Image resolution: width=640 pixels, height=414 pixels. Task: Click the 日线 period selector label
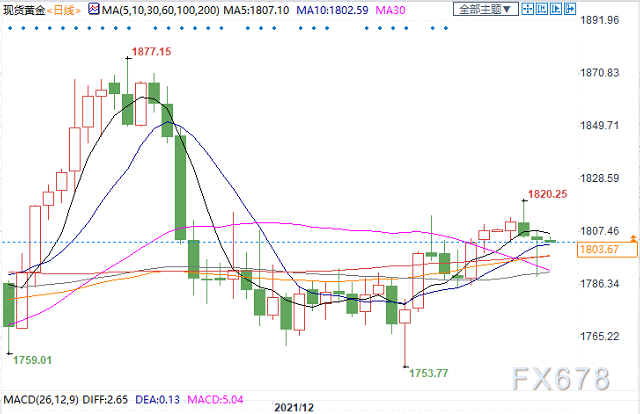pos(64,10)
